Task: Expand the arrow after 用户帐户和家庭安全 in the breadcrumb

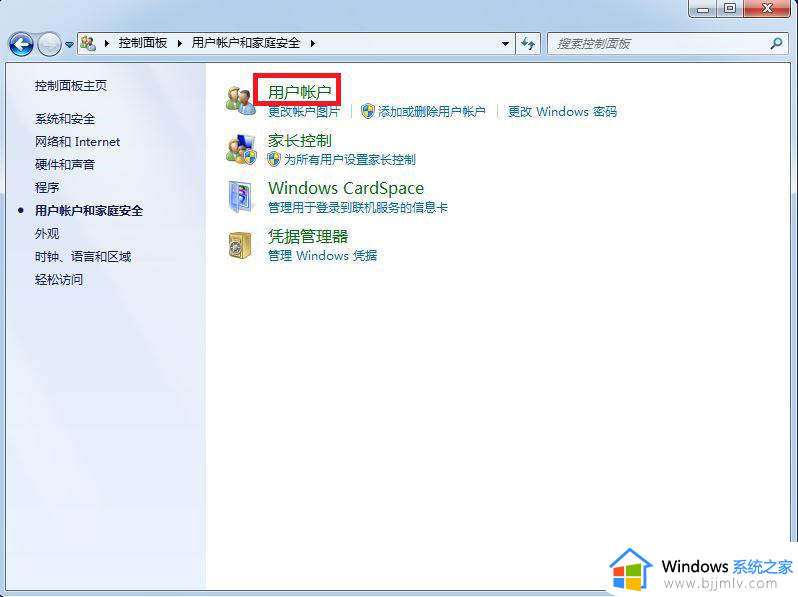Action: [312, 44]
